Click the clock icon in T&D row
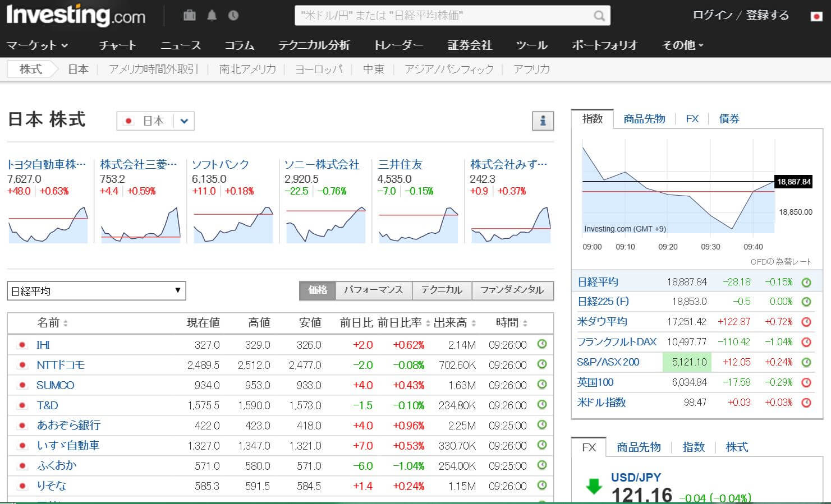The image size is (831, 504). click(542, 405)
